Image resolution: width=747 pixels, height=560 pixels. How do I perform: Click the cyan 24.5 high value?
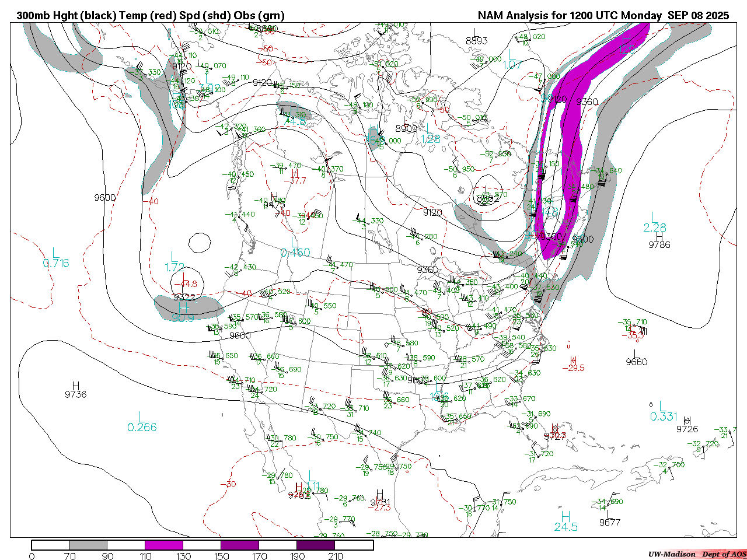pyautogui.click(x=566, y=527)
